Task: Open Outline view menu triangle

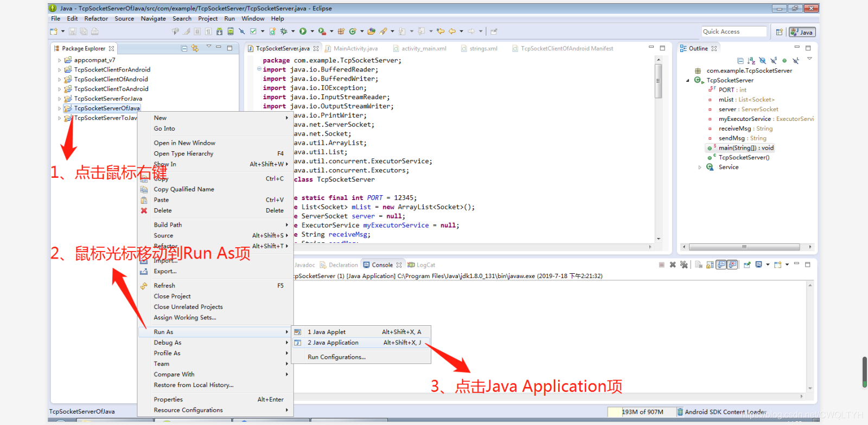Action: pos(809,59)
